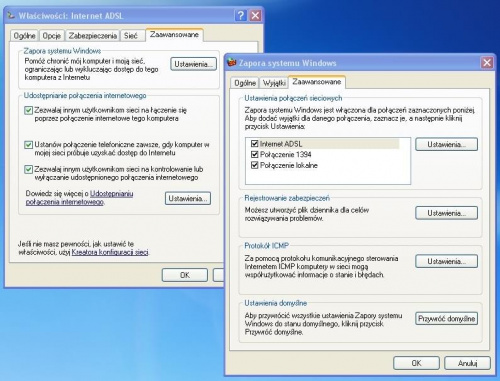The width and height of the screenshot is (500, 381).
Task: Open the Opcje tab in Właściwości window
Action: click(x=52, y=36)
